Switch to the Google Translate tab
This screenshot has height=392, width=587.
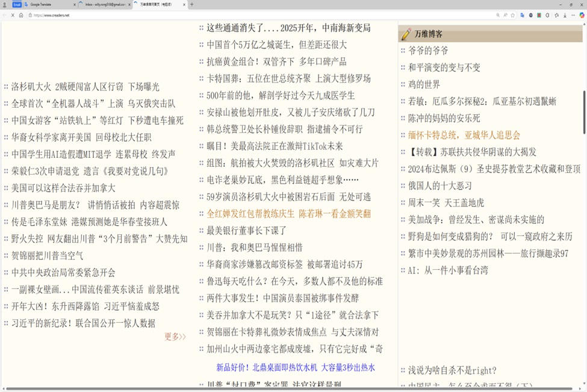point(51,4)
